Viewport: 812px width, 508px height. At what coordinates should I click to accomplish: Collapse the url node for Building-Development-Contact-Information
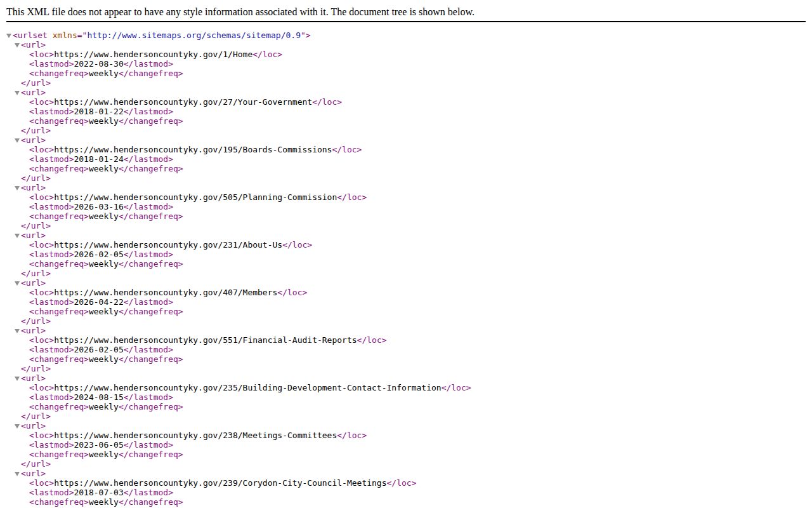point(18,378)
